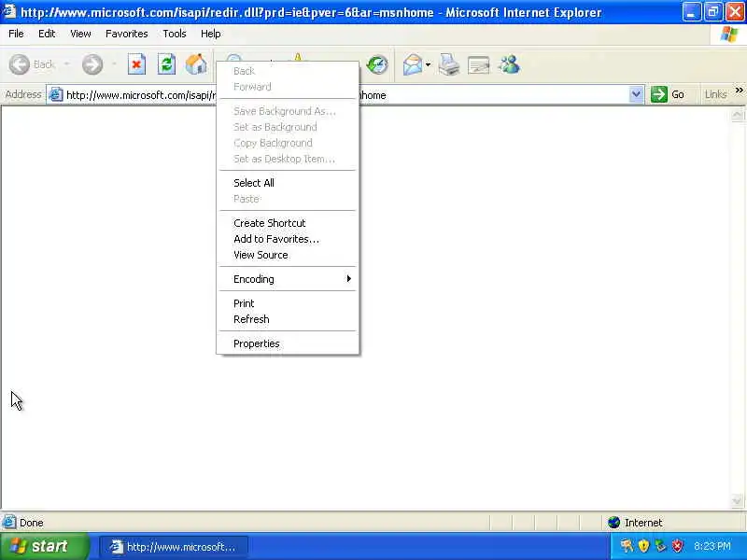This screenshot has height=560, width=747.
Task: Open the Back button history dropdown arrow
Action: click(x=66, y=64)
